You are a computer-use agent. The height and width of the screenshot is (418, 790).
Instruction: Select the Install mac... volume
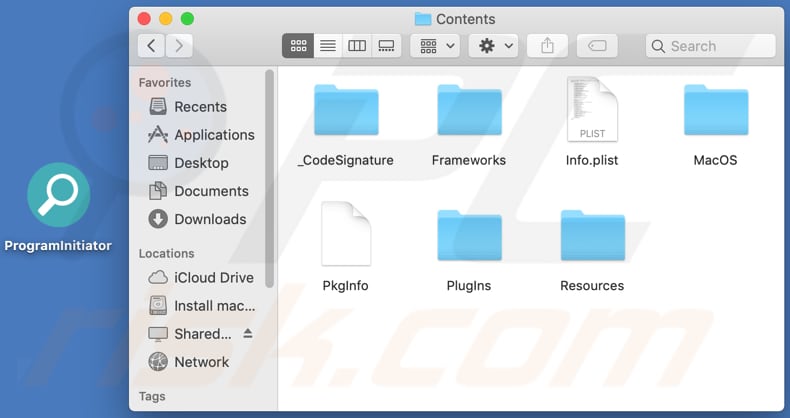tap(202, 306)
